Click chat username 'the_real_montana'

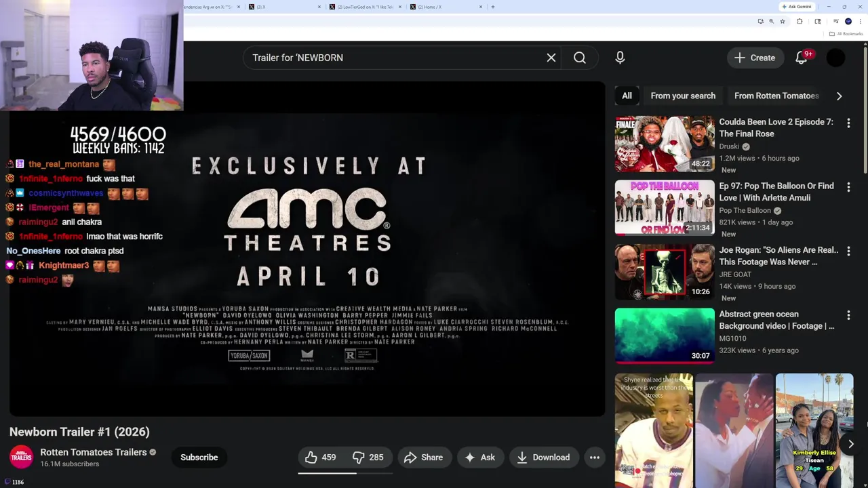coord(64,164)
